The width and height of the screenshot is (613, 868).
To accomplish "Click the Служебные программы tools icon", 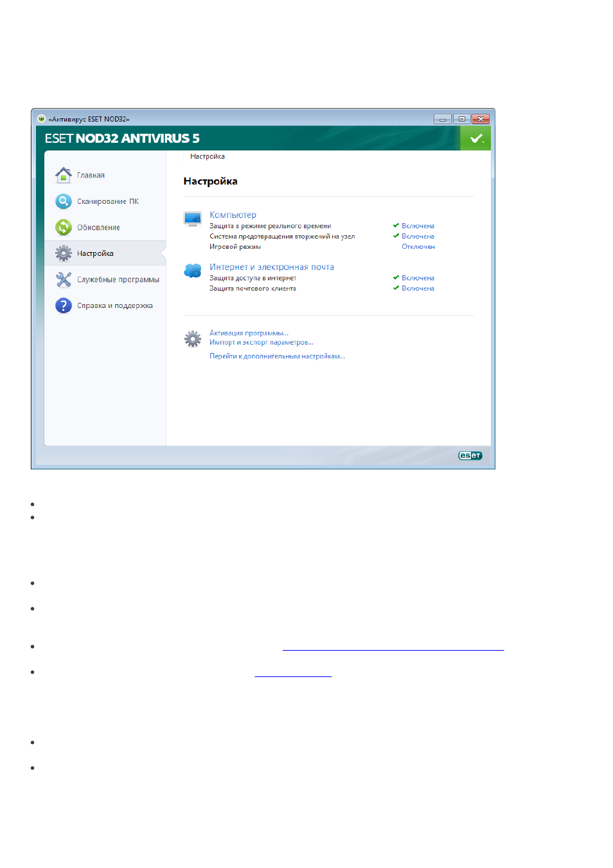I will coord(63,280).
